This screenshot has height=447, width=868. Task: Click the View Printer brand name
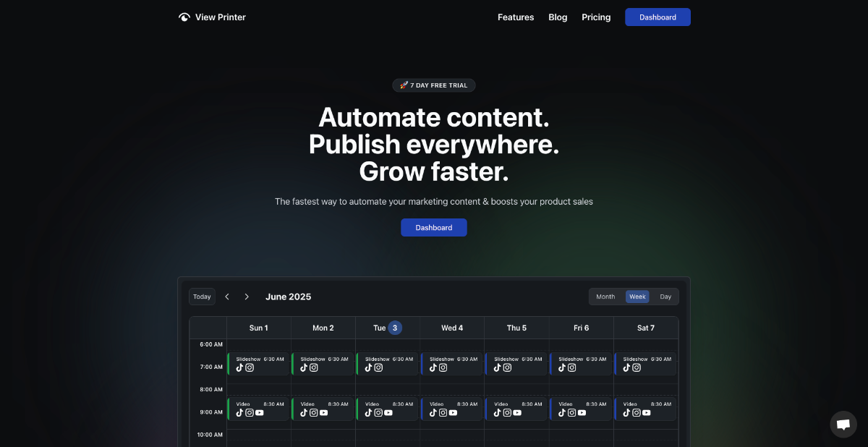pyautogui.click(x=221, y=17)
